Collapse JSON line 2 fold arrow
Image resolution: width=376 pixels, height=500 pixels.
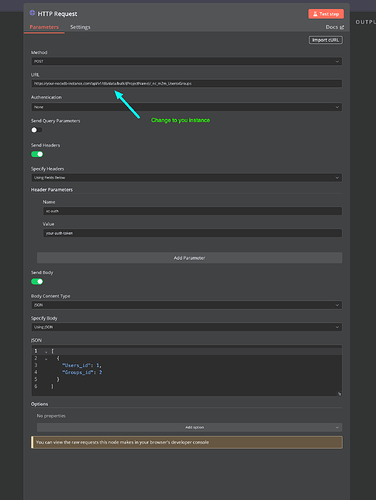point(46,359)
